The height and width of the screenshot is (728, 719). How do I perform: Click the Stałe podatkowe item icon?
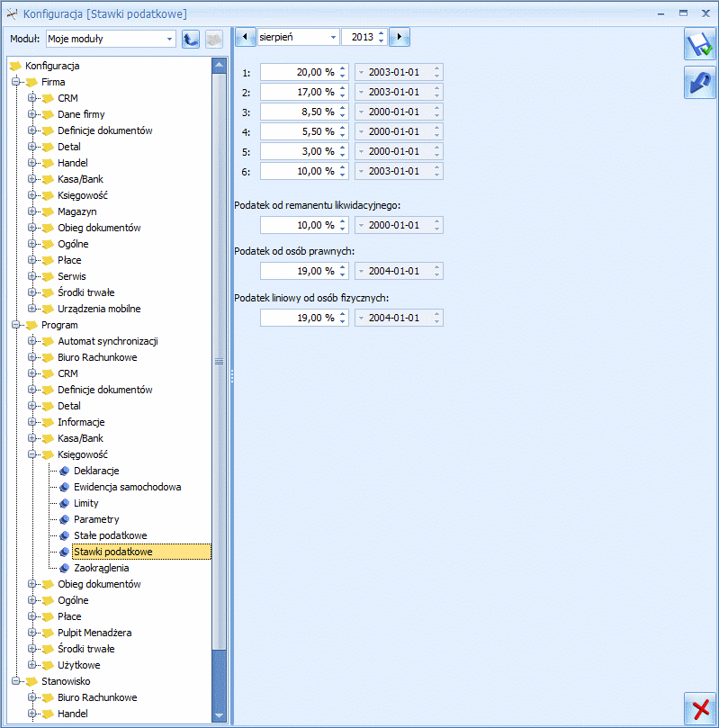tap(65, 535)
